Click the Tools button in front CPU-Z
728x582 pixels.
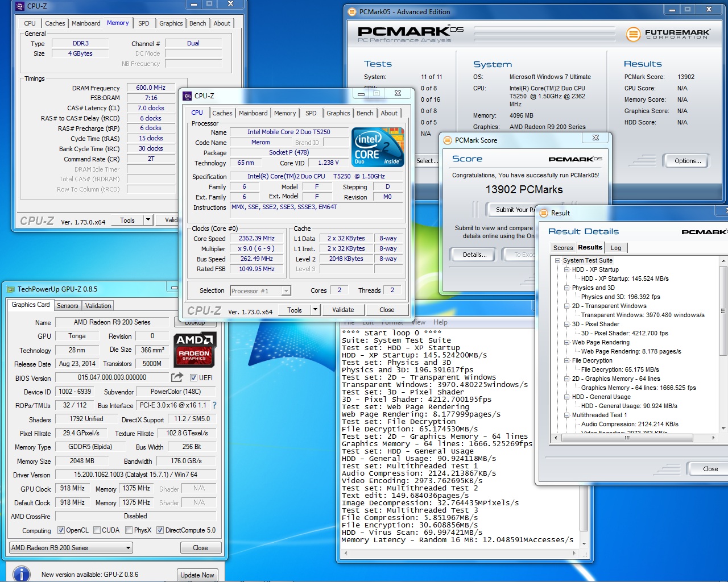point(295,310)
